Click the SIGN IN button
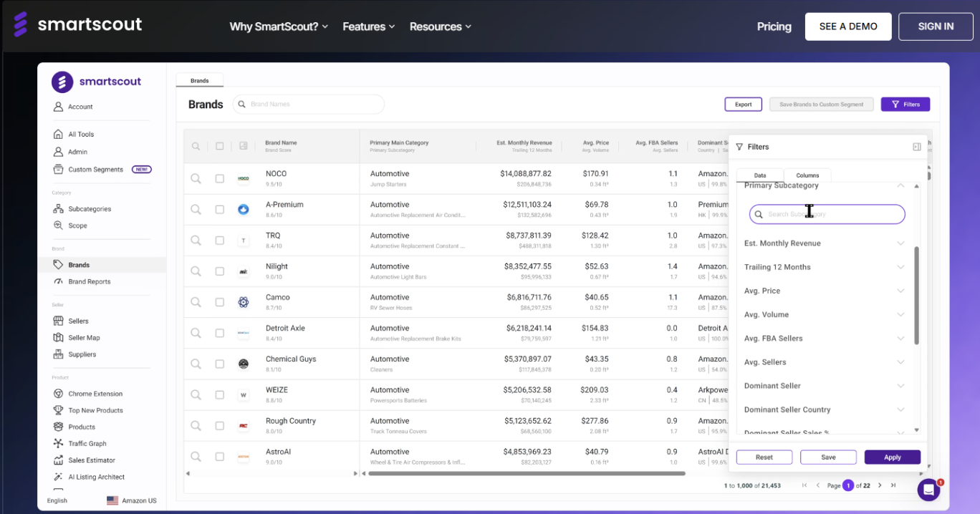980x514 pixels. (936, 26)
